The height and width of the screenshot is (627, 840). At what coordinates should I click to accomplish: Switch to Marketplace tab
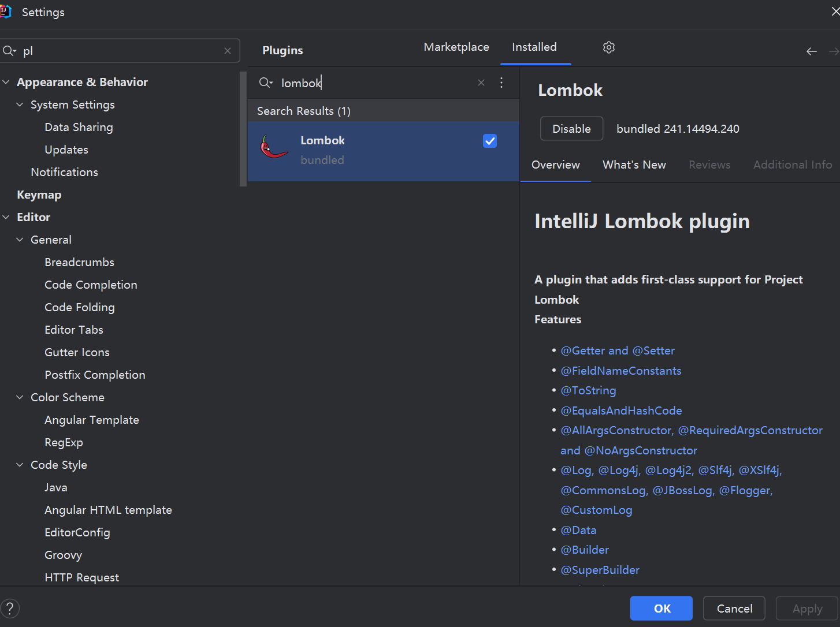tap(456, 47)
